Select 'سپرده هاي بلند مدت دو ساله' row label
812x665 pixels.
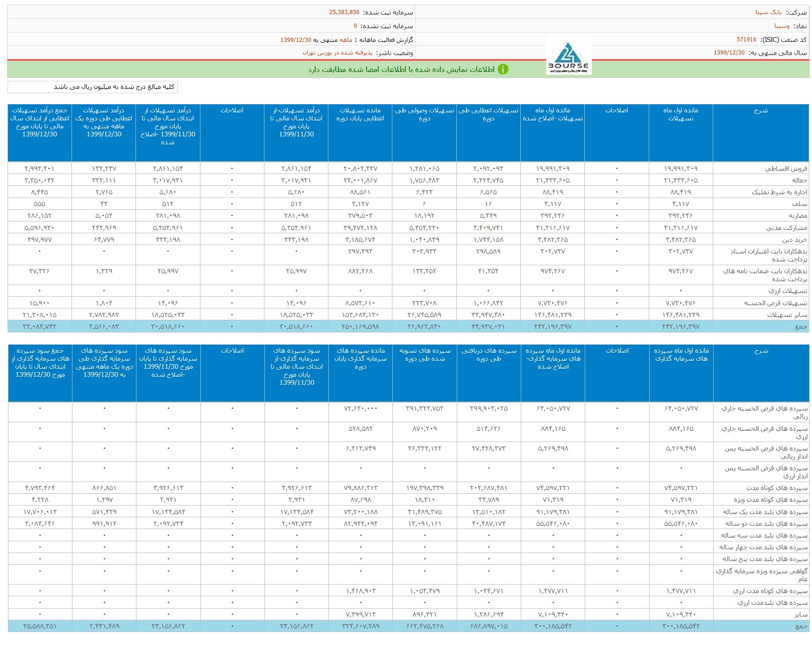766,523
